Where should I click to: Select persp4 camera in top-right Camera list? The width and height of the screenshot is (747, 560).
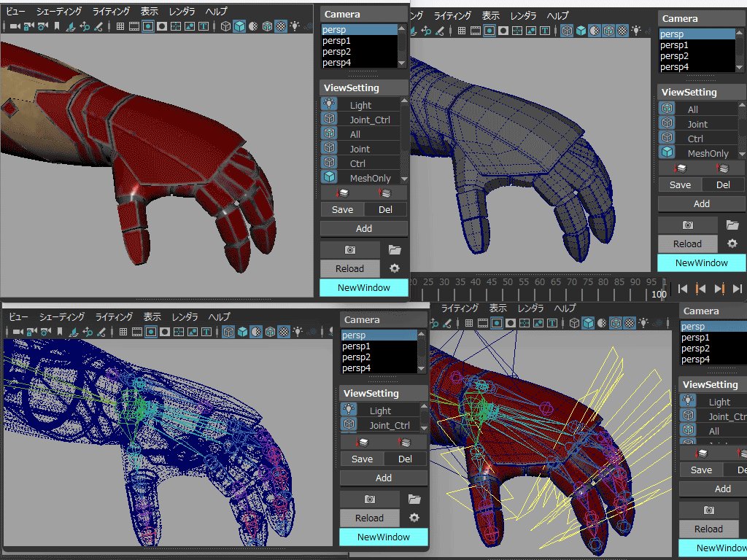point(697,66)
